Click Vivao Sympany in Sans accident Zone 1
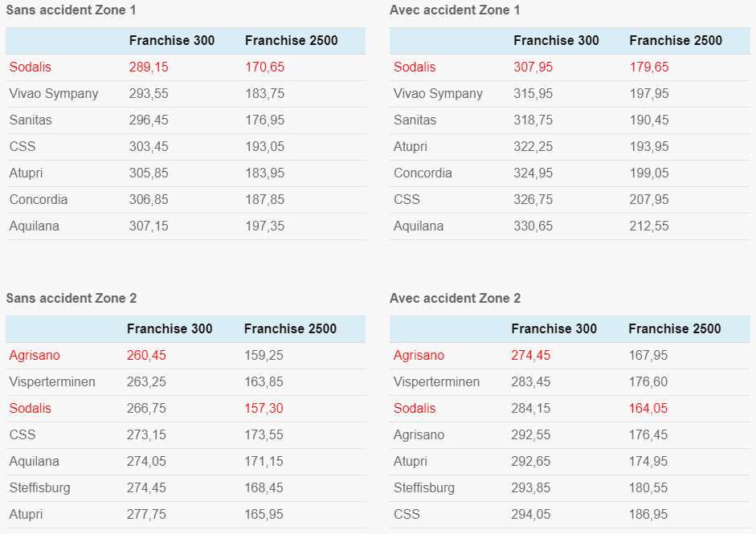 [x=54, y=93]
